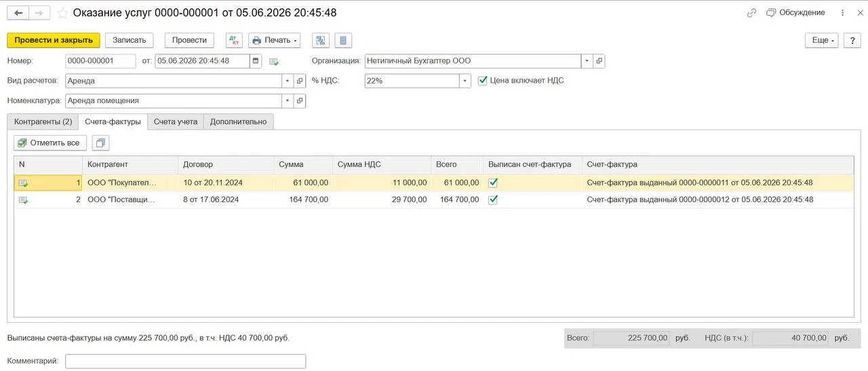Sort by Контрагент column header
This screenshot has width=868, height=371.
(130, 165)
